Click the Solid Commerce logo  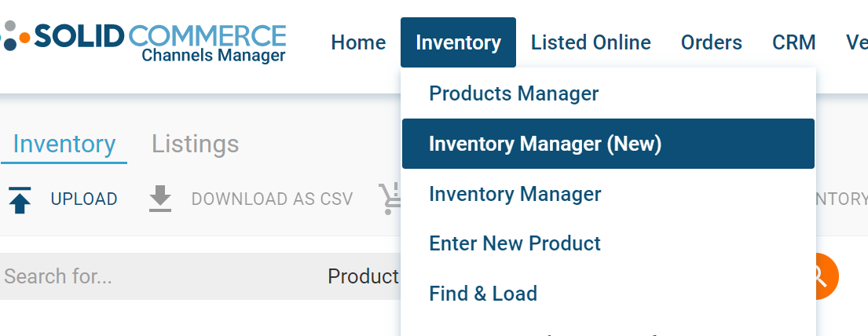tap(143, 42)
